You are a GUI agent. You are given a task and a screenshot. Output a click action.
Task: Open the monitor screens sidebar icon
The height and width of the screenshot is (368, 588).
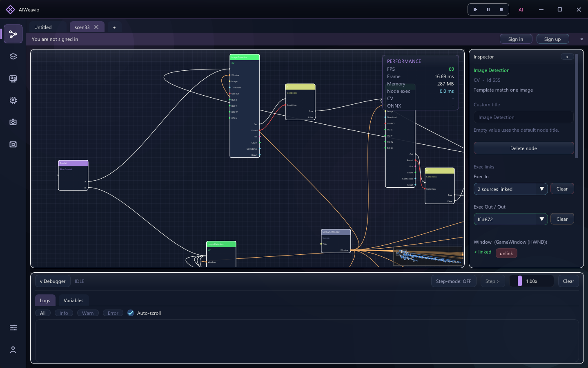point(13,79)
